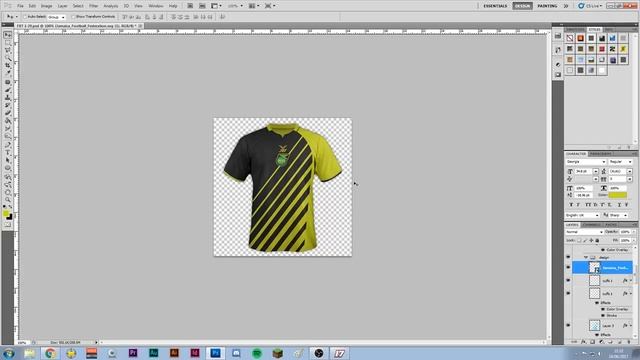Select the Rectangular Marquee tool
The height and width of the screenshot is (360, 640).
[8, 43]
